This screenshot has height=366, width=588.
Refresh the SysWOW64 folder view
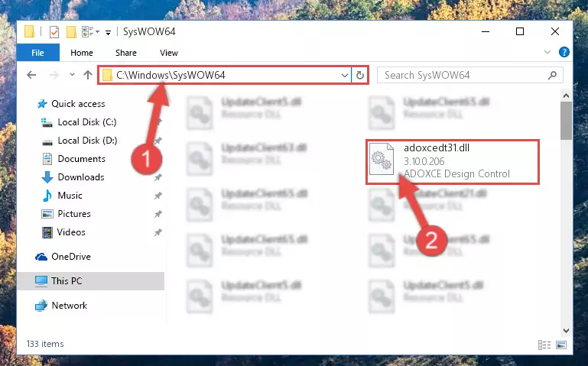359,76
